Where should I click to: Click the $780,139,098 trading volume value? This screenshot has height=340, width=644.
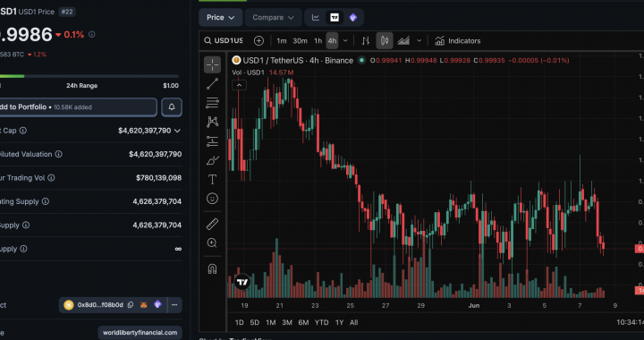click(x=158, y=178)
